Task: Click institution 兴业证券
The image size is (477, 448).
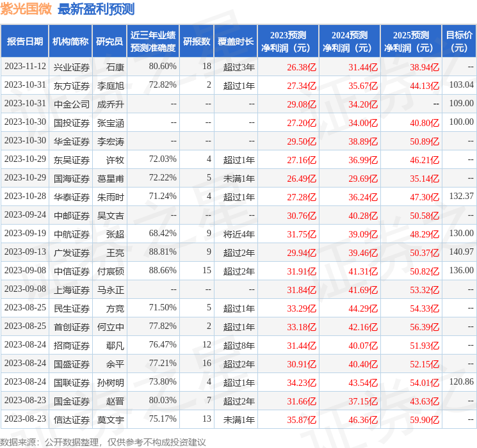Action: coord(72,67)
